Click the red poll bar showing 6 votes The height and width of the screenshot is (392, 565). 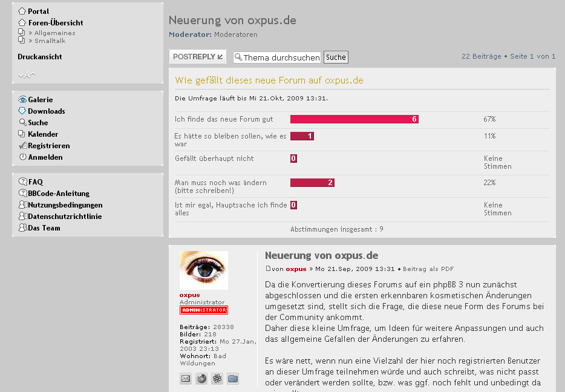[354, 119]
